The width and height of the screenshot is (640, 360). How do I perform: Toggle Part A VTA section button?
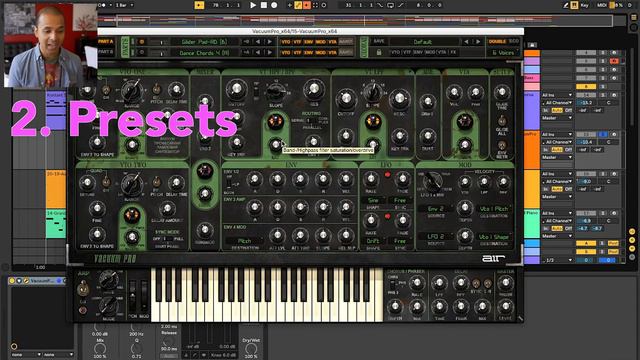point(333,42)
